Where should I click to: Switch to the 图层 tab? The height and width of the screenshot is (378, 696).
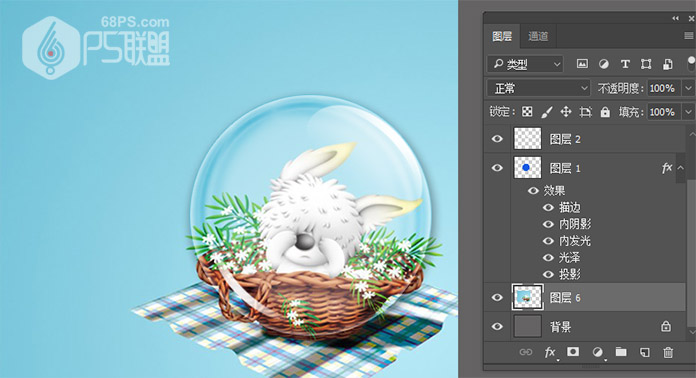tap(502, 36)
